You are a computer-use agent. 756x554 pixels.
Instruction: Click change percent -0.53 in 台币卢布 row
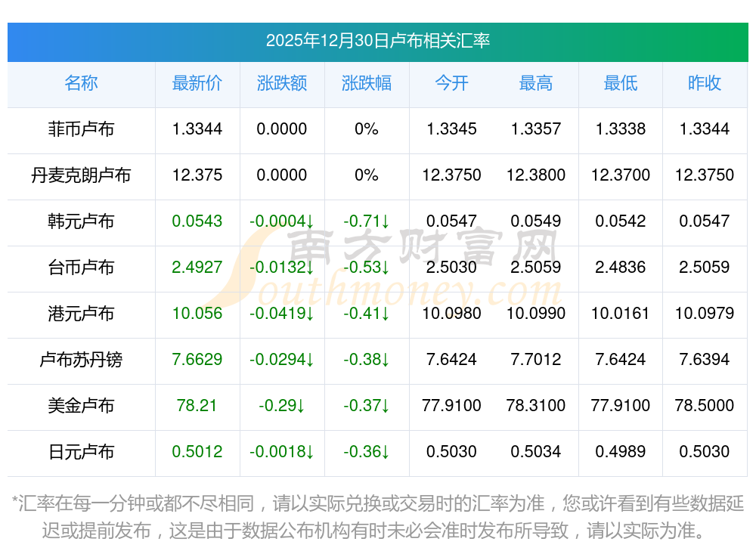[367, 267]
